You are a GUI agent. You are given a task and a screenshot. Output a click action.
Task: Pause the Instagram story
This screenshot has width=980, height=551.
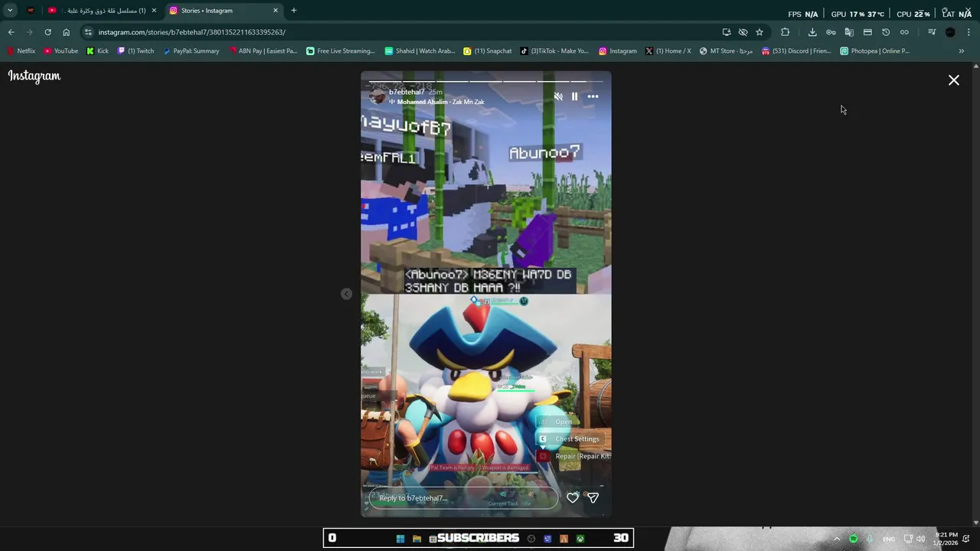[x=574, y=96]
